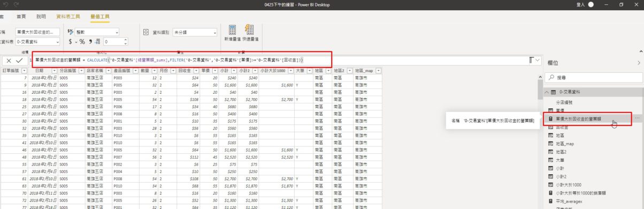
Task: Increase decimal places with the stepper
Action: pos(126,39)
